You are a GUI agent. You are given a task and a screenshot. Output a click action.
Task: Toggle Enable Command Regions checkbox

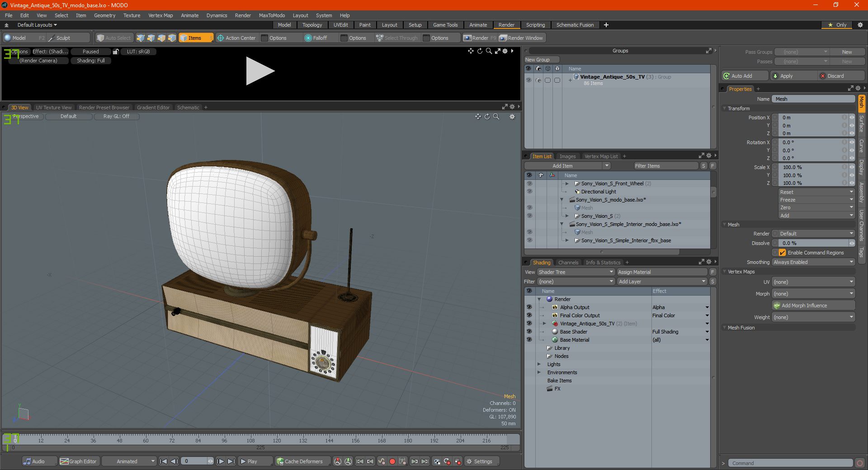click(x=782, y=253)
